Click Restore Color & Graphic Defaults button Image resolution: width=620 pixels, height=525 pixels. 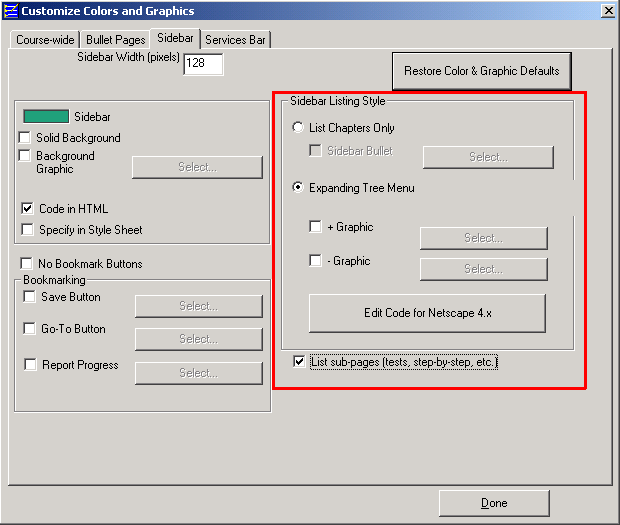coord(482,71)
